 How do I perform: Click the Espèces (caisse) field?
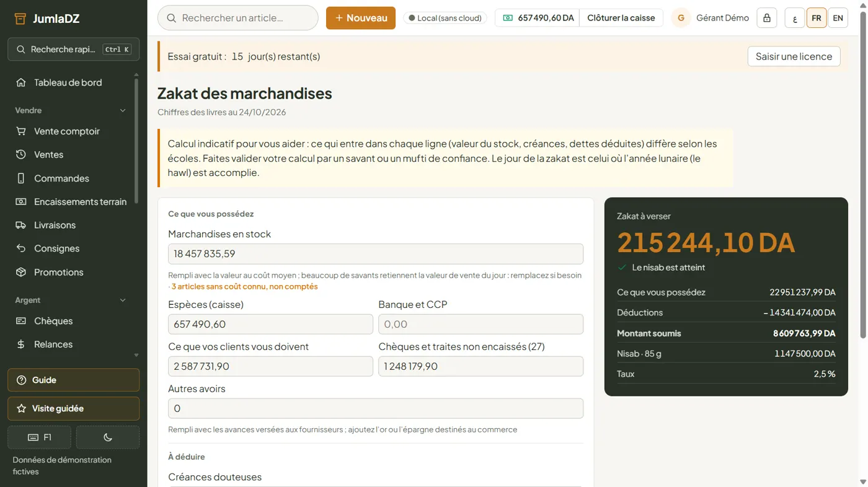[x=270, y=324]
